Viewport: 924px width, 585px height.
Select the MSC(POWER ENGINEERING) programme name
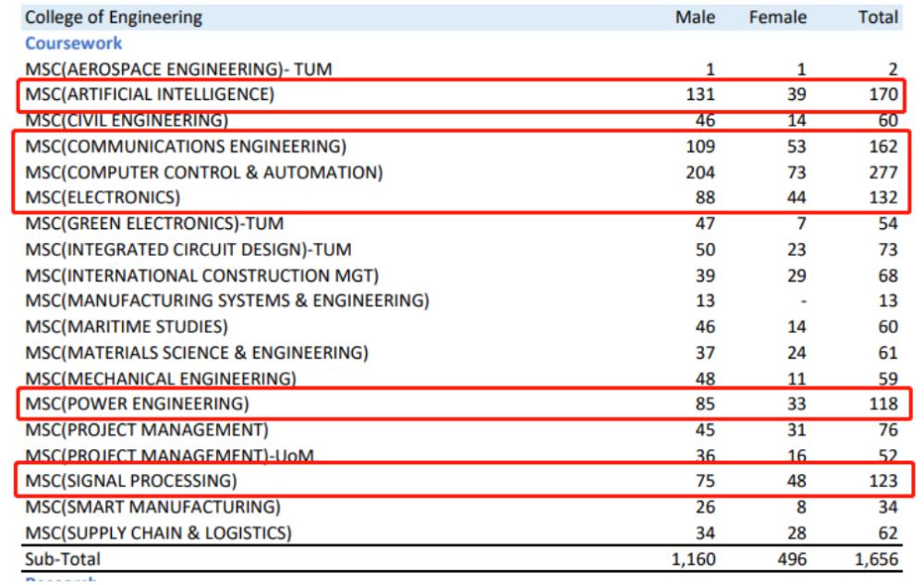(x=135, y=404)
